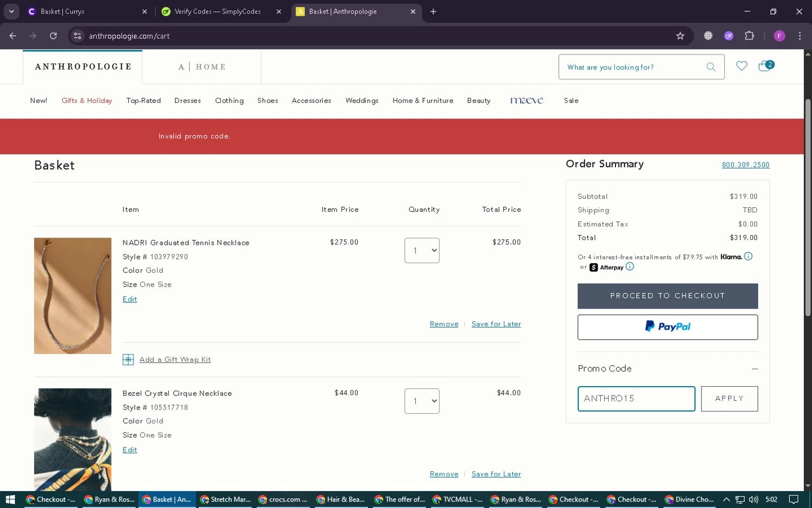Open the Shoes menu
Screen dimensions: 812x508
click(x=267, y=101)
